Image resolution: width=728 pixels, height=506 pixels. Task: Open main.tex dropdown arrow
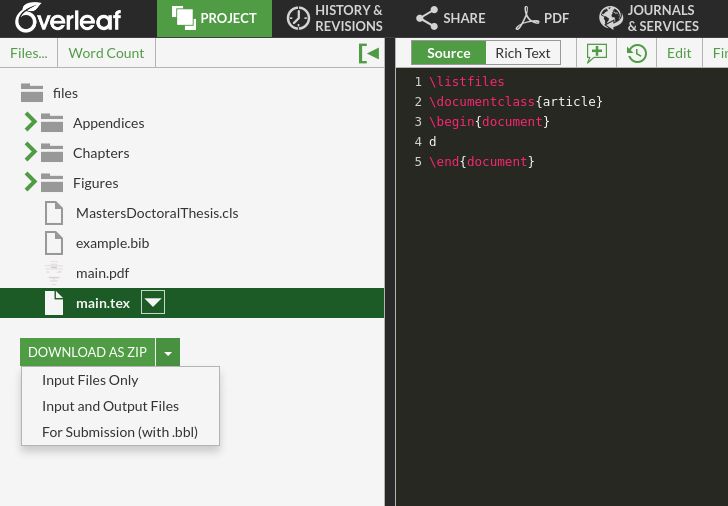pos(153,302)
